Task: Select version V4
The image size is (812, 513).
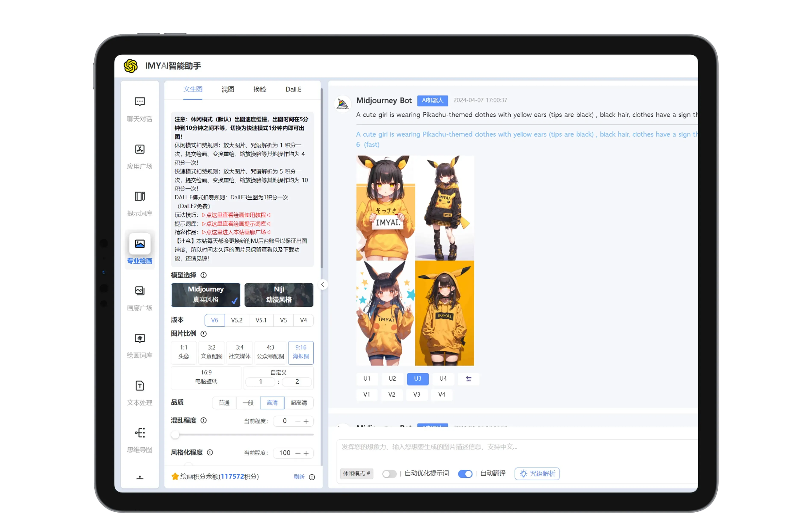Action: tap(303, 320)
